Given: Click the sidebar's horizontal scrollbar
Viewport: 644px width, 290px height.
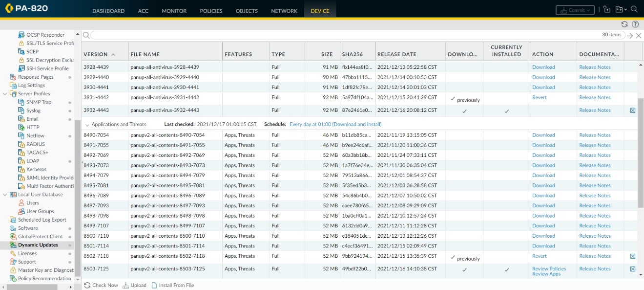Looking at the screenshot, I should click(x=32, y=287).
